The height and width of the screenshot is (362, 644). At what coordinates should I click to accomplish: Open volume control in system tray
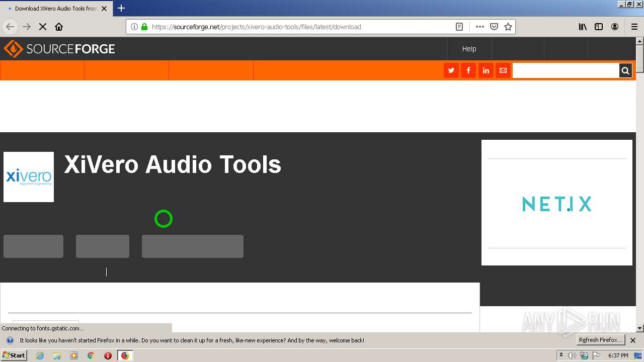572,355
